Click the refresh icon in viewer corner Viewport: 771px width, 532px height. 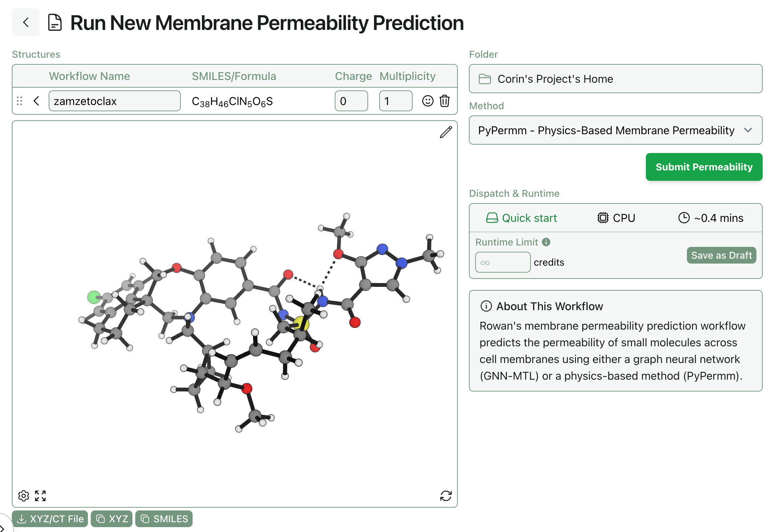coord(446,495)
